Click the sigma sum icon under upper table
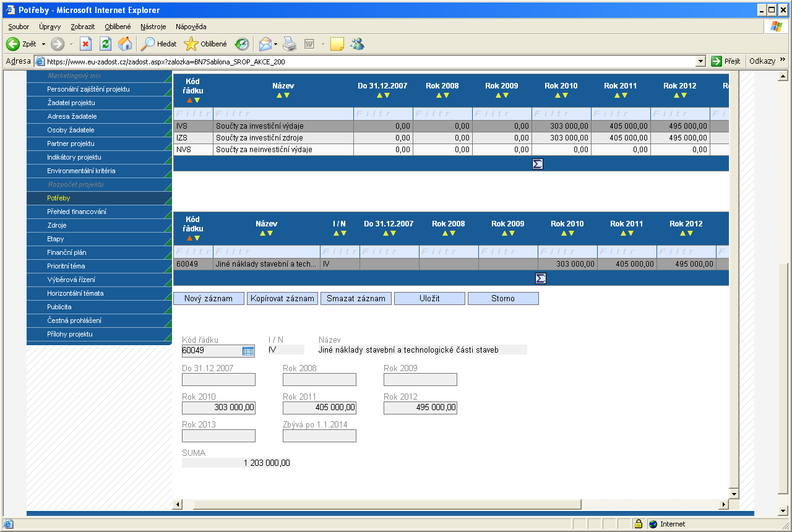792x532 pixels. point(538,164)
